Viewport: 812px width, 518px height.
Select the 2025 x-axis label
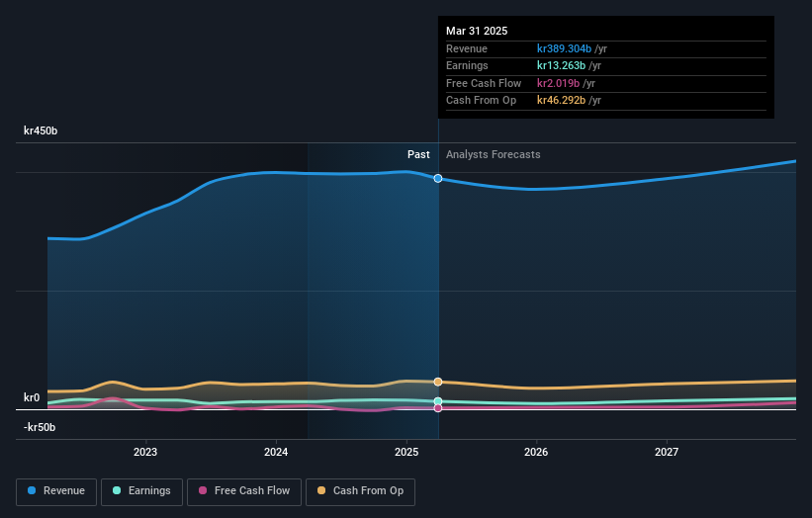pos(406,453)
